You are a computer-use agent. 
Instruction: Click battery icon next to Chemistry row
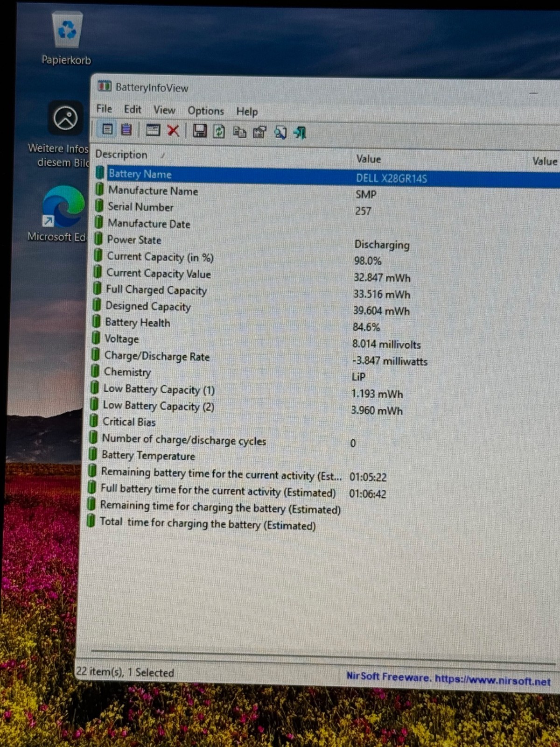[95, 371]
